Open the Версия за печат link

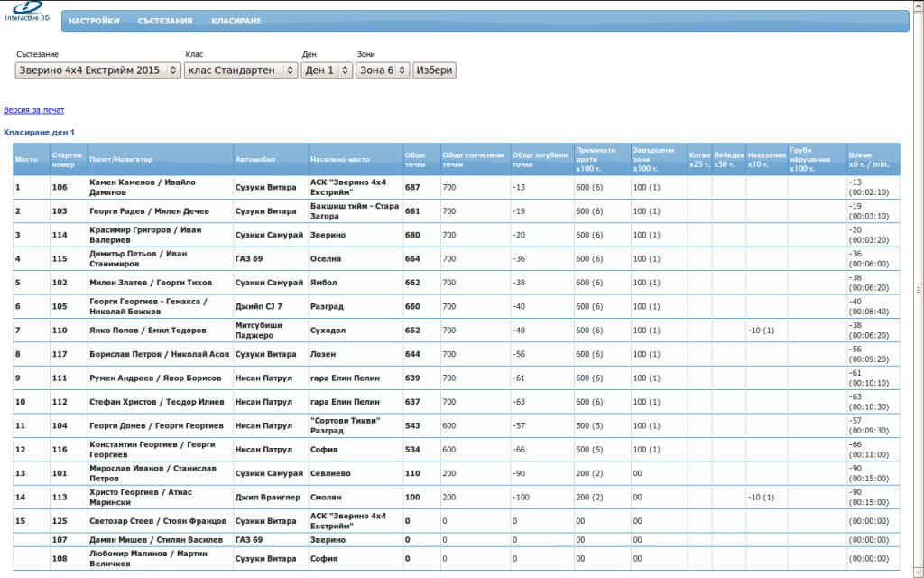coord(33,110)
